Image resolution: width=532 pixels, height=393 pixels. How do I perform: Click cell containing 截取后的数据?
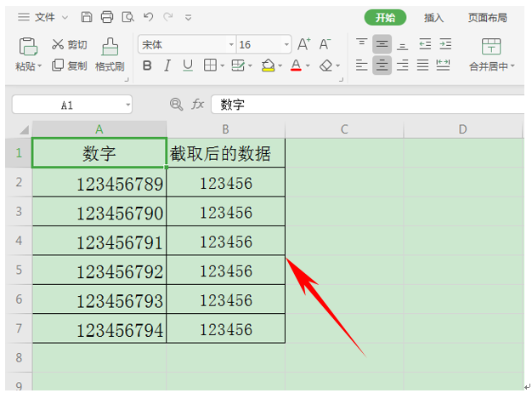pyautogui.click(x=225, y=153)
